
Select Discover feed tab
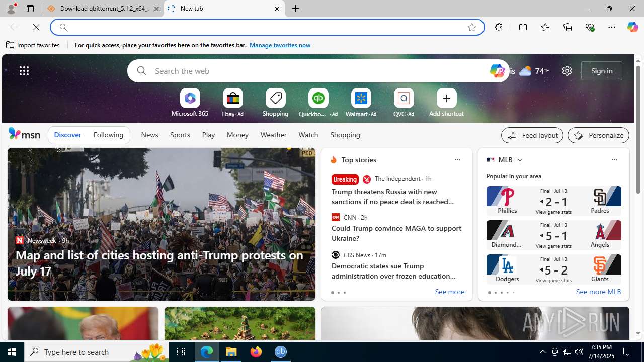click(x=67, y=135)
